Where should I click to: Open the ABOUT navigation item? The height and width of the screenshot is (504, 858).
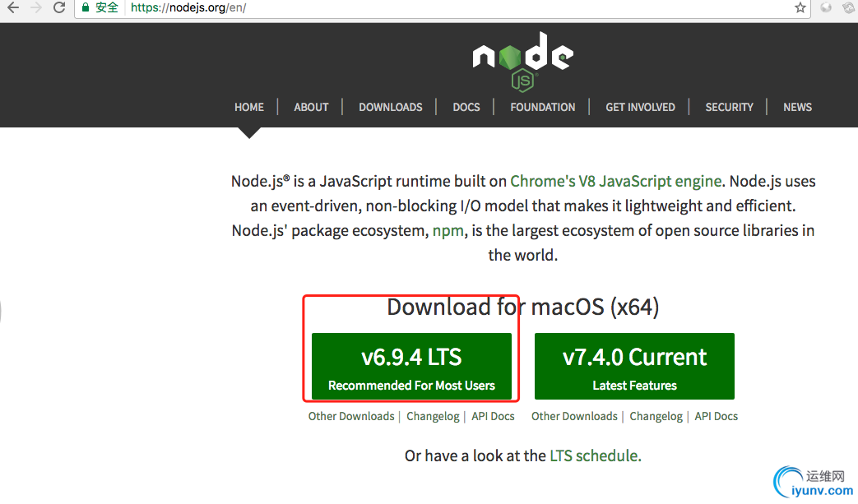(x=311, y=107)
